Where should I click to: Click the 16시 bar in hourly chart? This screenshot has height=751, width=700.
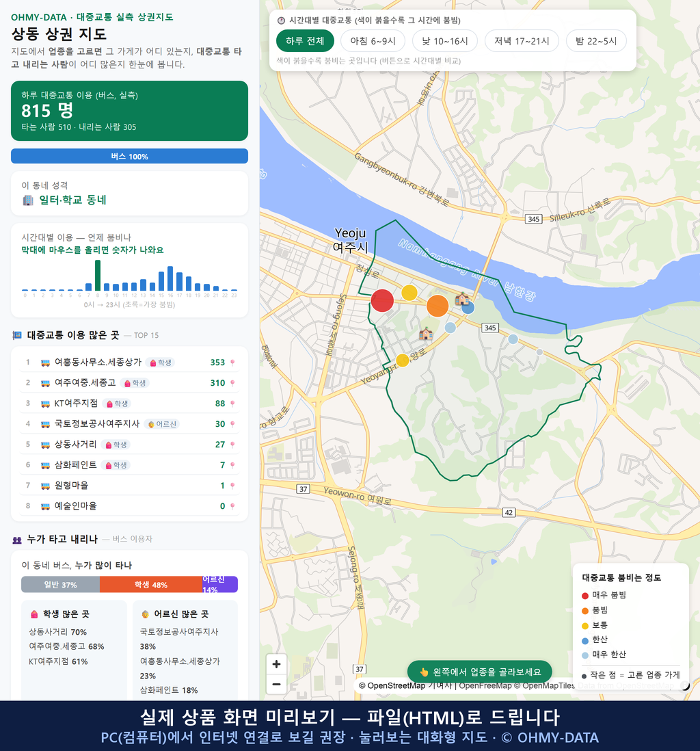[x=170, y=278]
